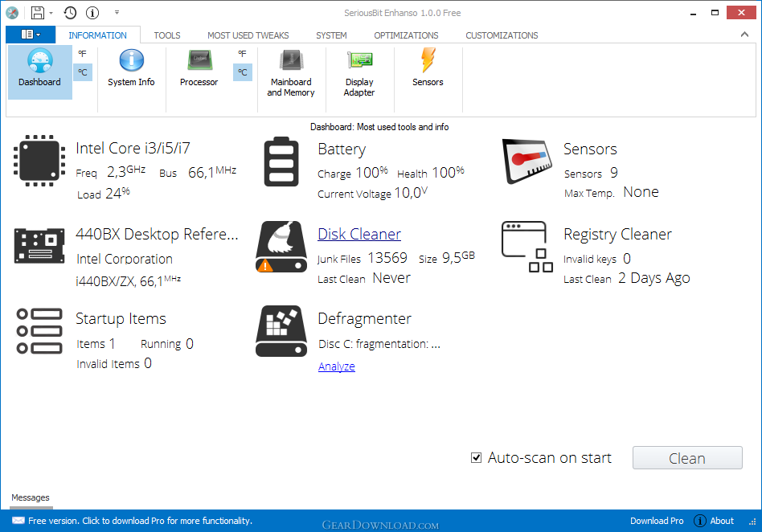Click the Intel Core CPU chip icon

click(x=39, y=161)
